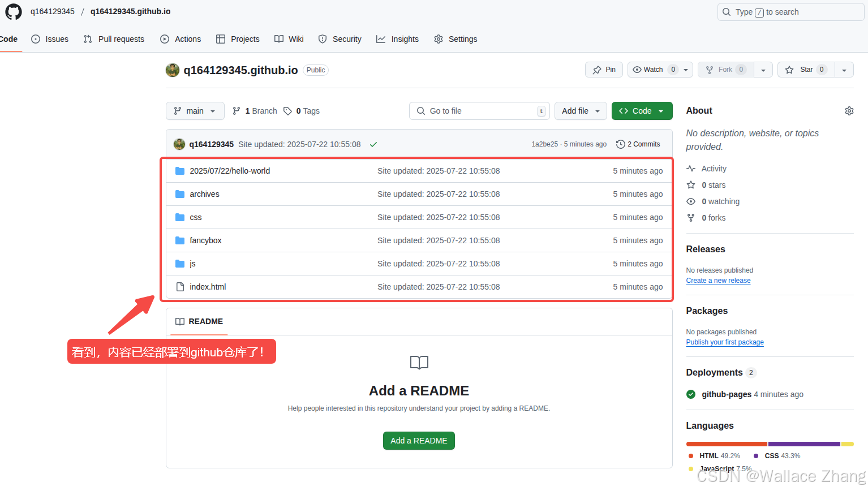The width and height of the screenshot is (868, 491).
Task: Go to the Wiki tab
Action: pos(289,39)
